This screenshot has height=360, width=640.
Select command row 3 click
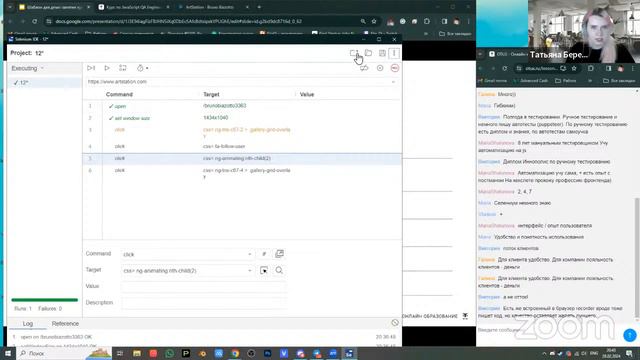coord(242,133)
